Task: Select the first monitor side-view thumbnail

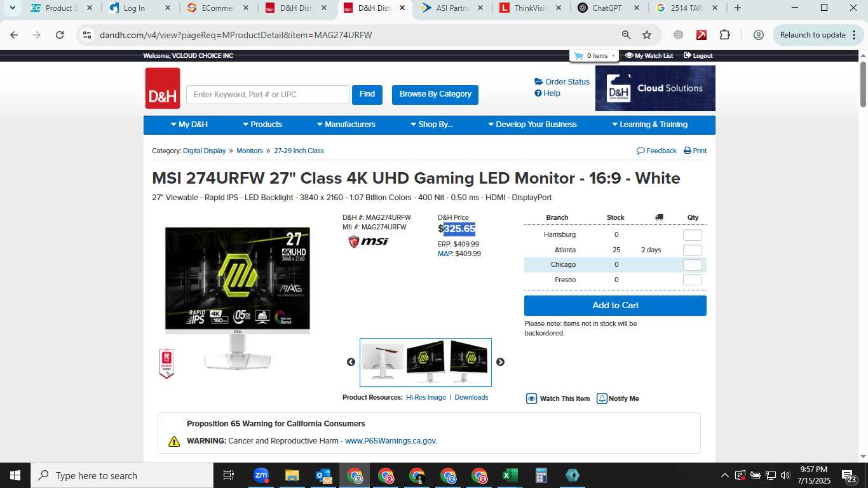Action: click(383, 362)
